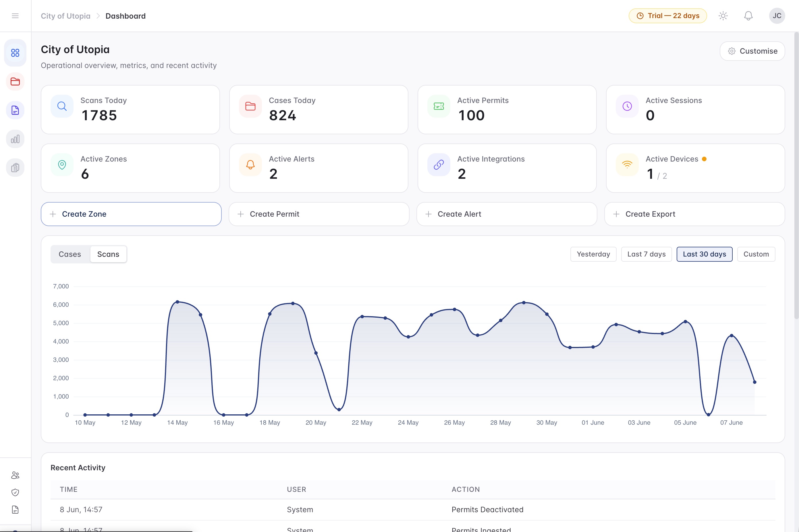The image size is (799, 532).
Task: Toggle the light theme sun icon
Action: [x=723, y=15]
